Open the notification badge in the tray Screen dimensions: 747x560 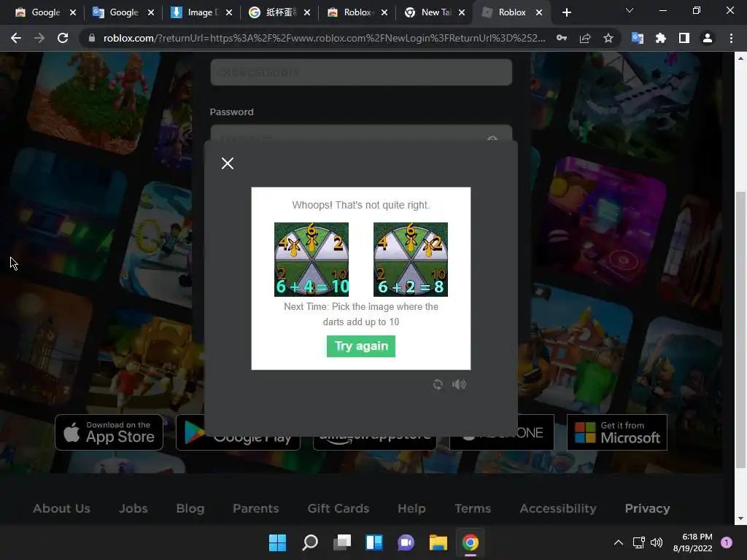pyautogui.click(x=727, y=542)
